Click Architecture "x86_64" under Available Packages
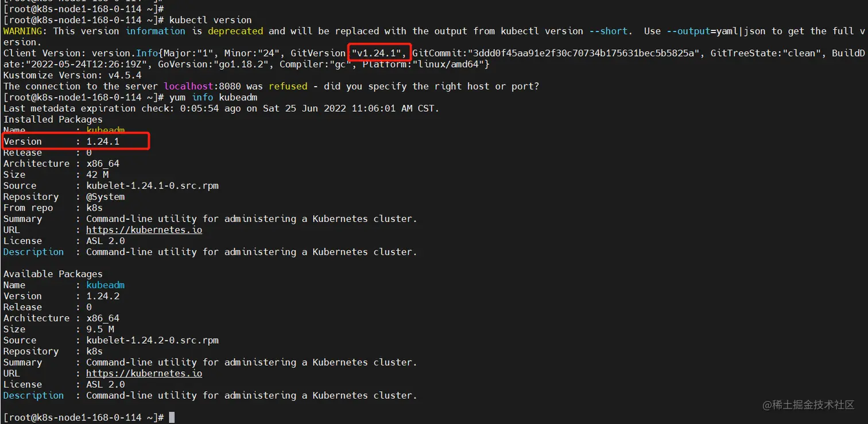The image size is (868, 424). (x=103, y=318)
